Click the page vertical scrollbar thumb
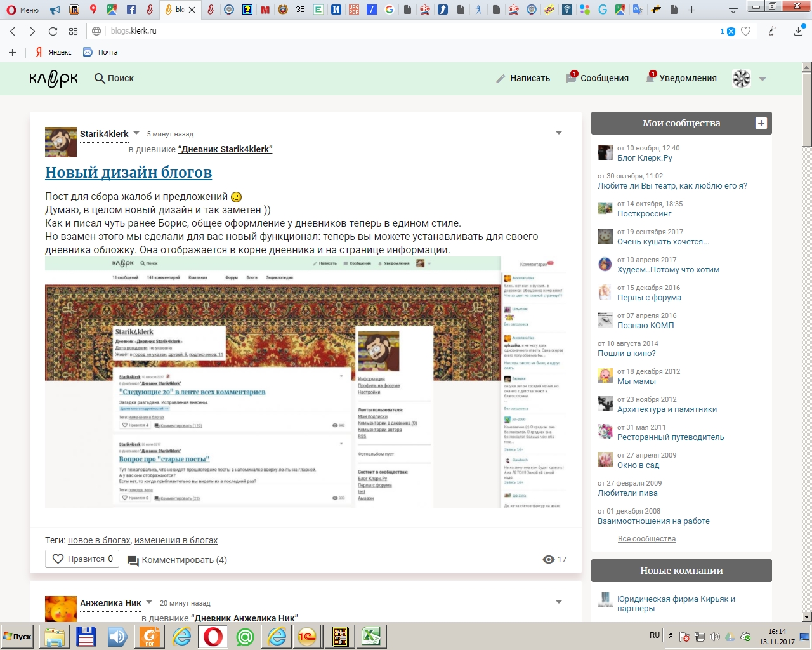The image size is (812, 650). pos(807,109)
